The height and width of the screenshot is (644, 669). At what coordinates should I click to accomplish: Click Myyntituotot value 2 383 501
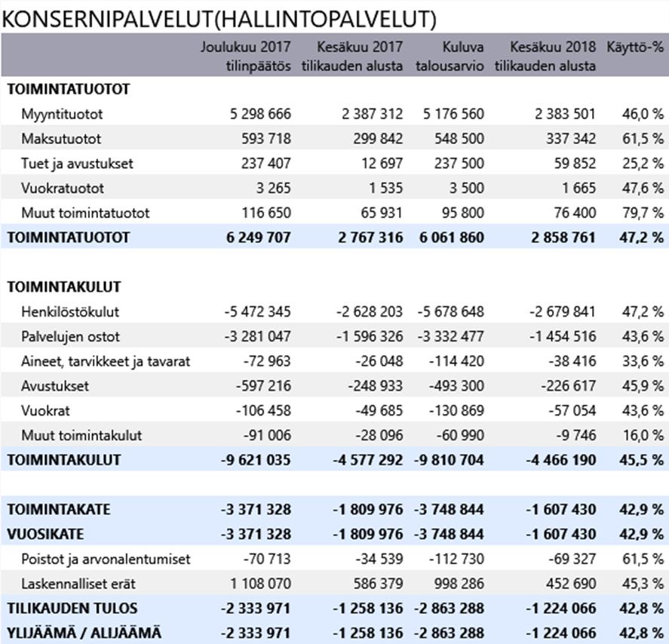click(565, 115)
